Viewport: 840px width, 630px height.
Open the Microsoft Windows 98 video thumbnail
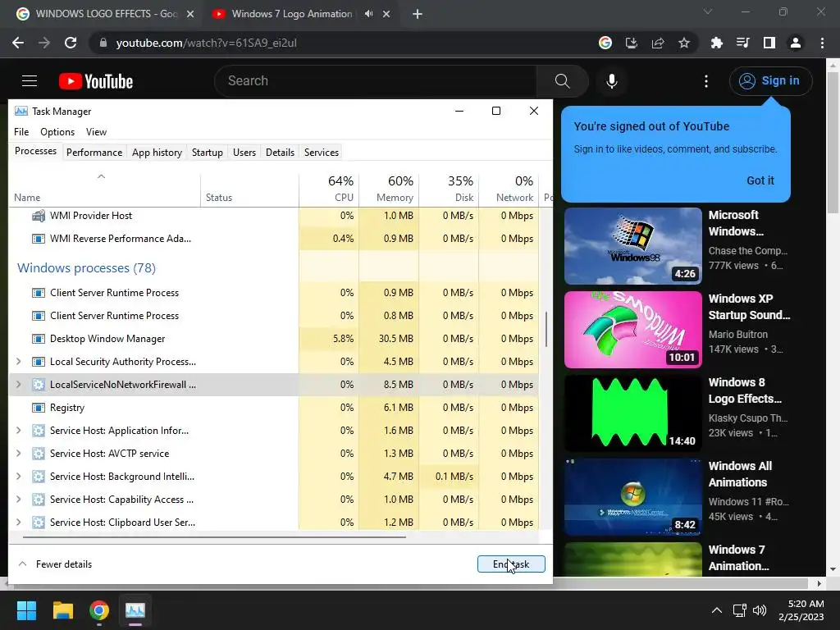632,246
